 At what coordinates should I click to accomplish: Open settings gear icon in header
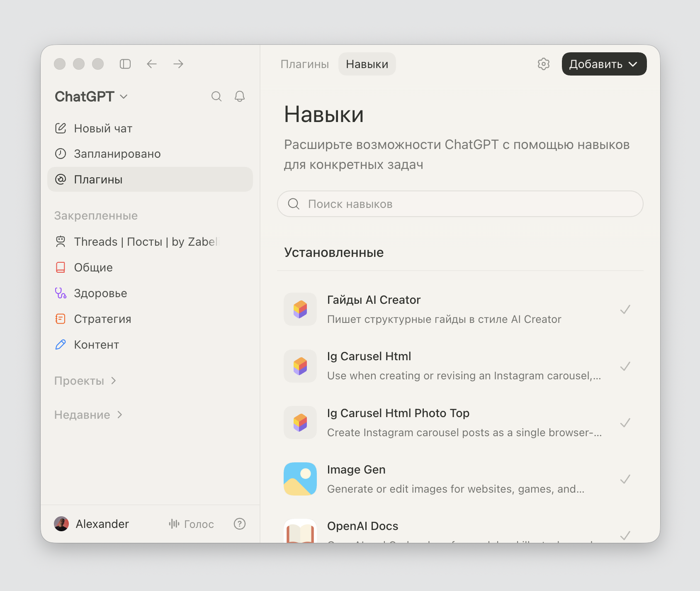tap(544, 64)
